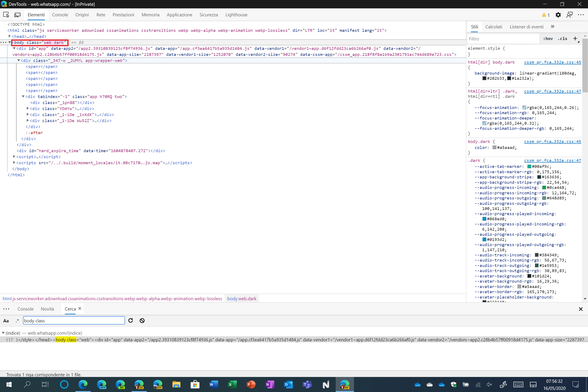
Task: Switch to the Origini tab
Action: point(82,15)
